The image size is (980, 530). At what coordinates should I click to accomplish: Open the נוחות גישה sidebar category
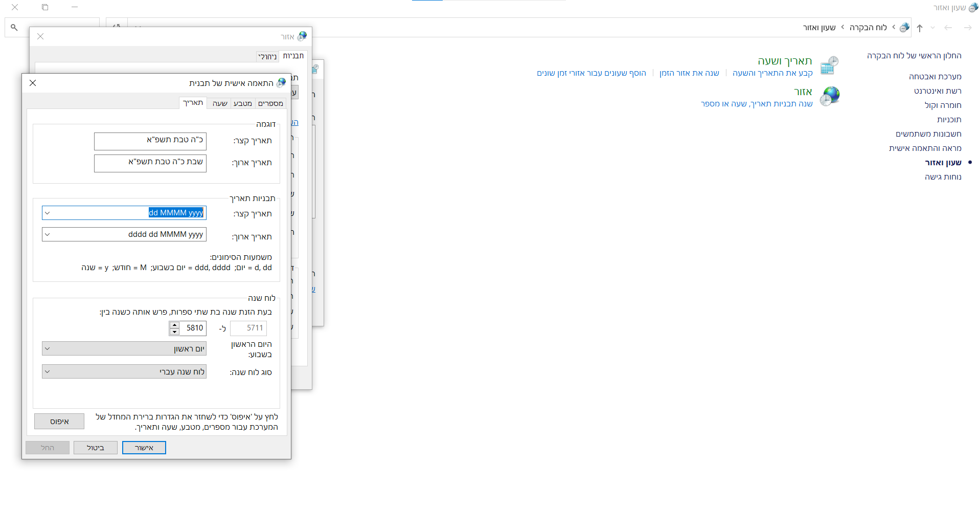[943, 177]
